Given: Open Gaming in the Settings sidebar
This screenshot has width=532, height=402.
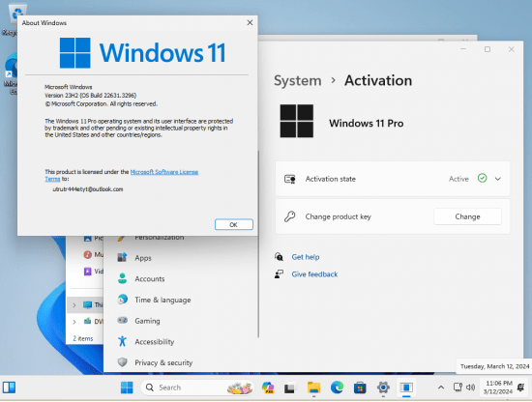Looking at the screenshot, I should (147, 321).
